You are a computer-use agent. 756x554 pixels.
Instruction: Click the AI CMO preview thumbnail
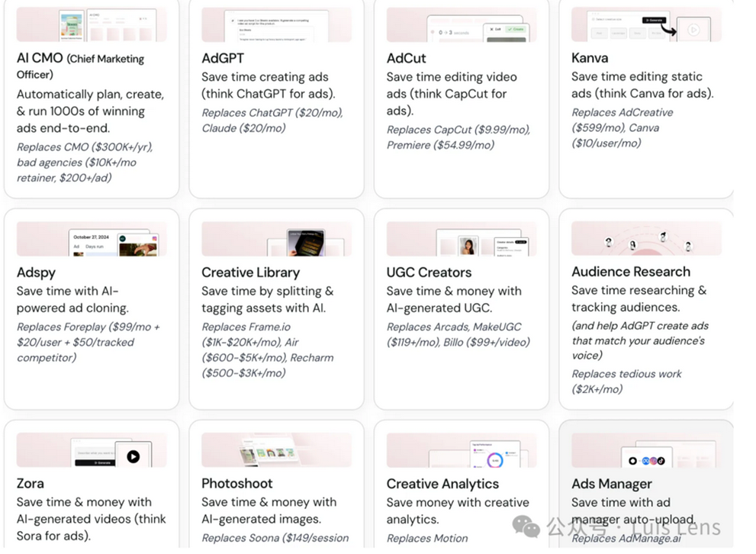(92, 24)
